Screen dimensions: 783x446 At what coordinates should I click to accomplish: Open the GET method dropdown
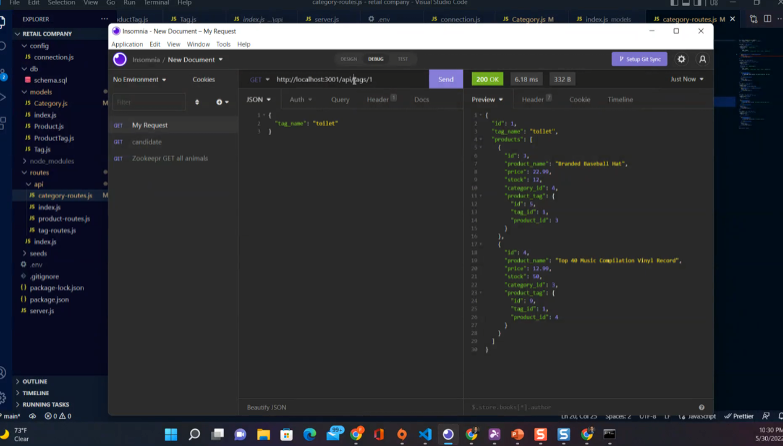260,79
